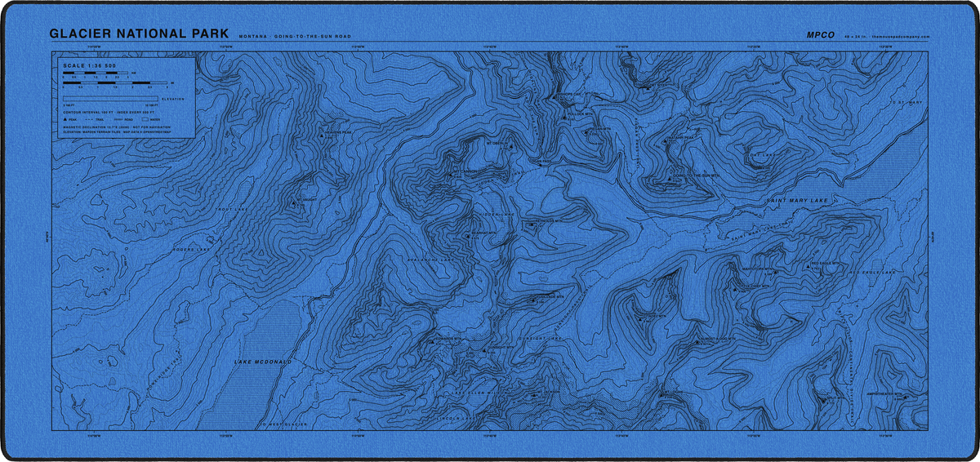The width and height of the screenshot is (980, 462).
Task: Click the 'SCALE 1:36 500' legend heading
Action: pos(90,66)
